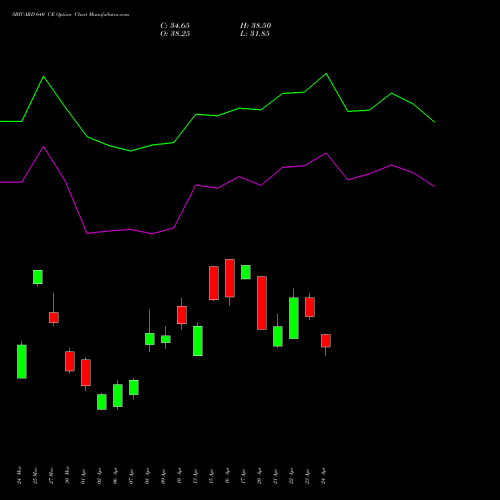Click the 06 Apr date label
This screenshot has height=500, width=500.
click(x=115, y=476)
